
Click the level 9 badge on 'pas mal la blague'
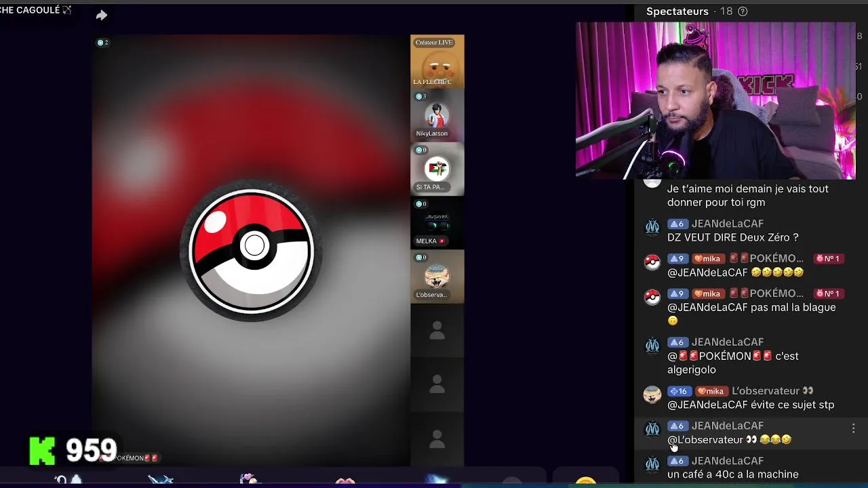coord(677,293)
